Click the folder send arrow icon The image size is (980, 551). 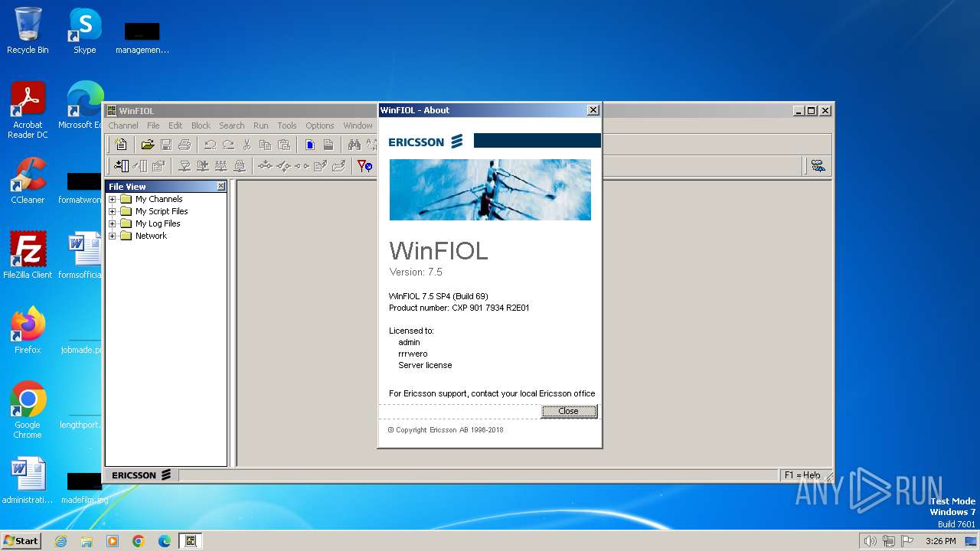338,165
